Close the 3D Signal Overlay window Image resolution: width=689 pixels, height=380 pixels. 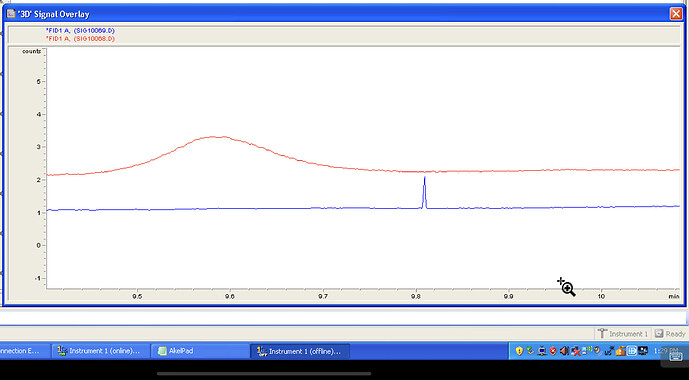click(675, 14)
